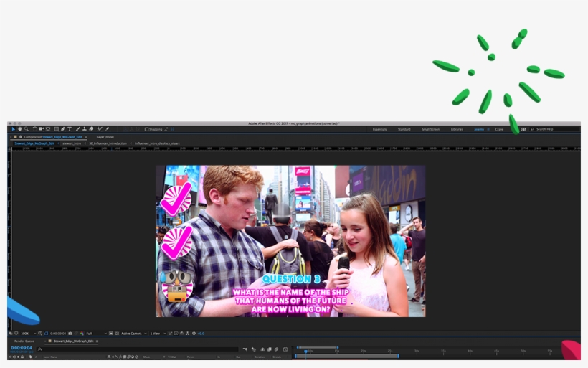Toggle the Hide Shy Layers switch
The height and width of the screenshot is (368, 588).
pyautogui.click(x=262, y=349)
